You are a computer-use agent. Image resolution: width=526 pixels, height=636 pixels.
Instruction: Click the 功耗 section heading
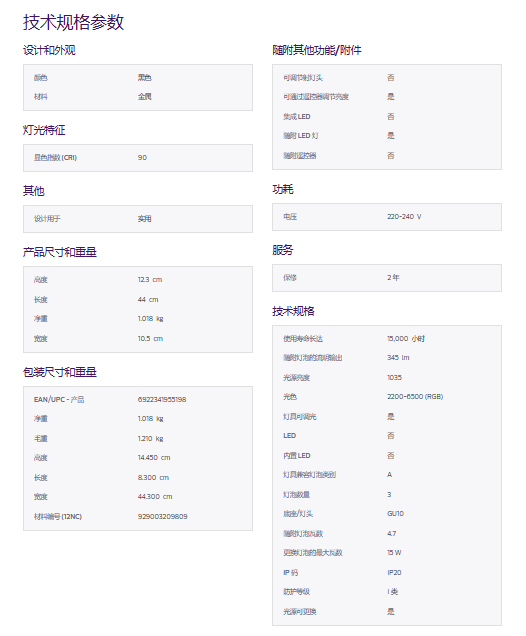283,189
